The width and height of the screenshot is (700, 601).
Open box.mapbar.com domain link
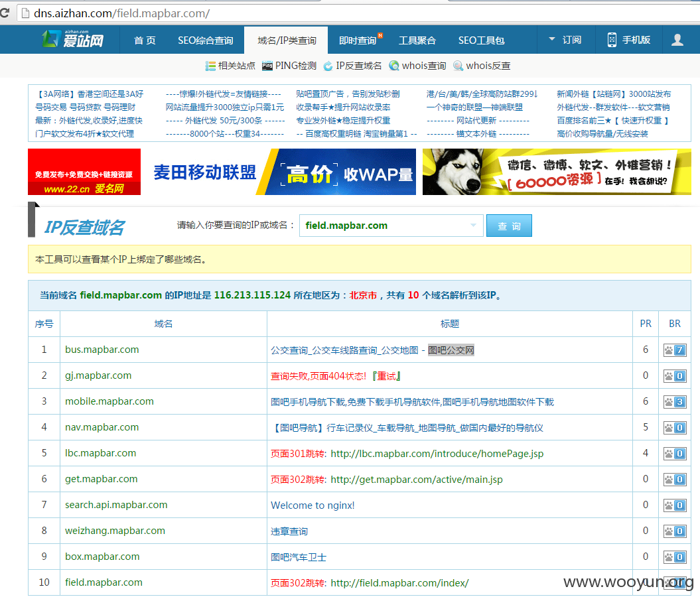tap(102, 557)
